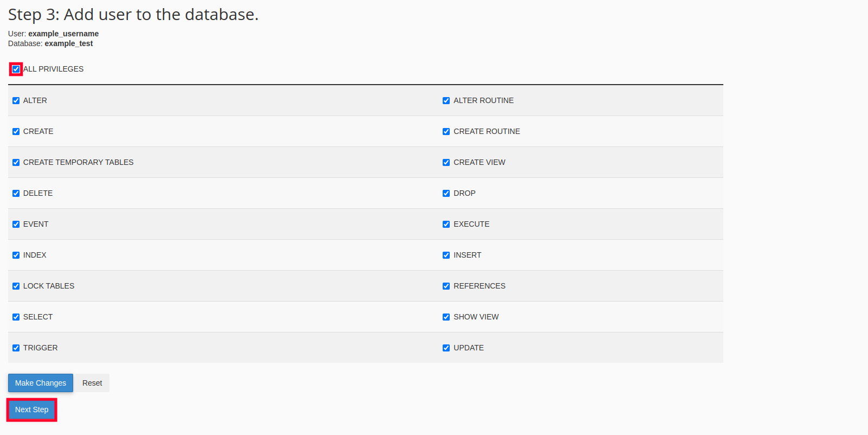This screenshot has width=868, height=435.
Task: Disable the DROP privilege checkbox
Action: click(x=446, y=194)
